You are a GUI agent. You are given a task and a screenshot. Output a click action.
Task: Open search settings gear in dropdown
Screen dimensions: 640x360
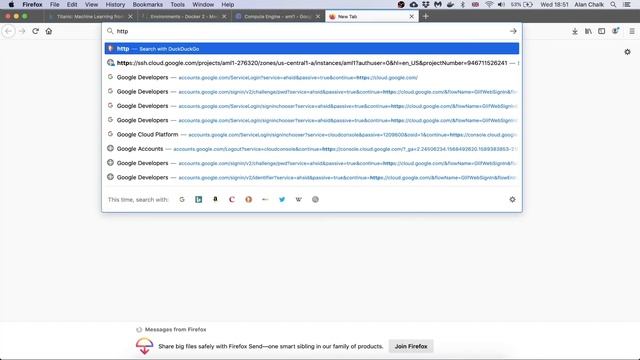click(512, 200)
